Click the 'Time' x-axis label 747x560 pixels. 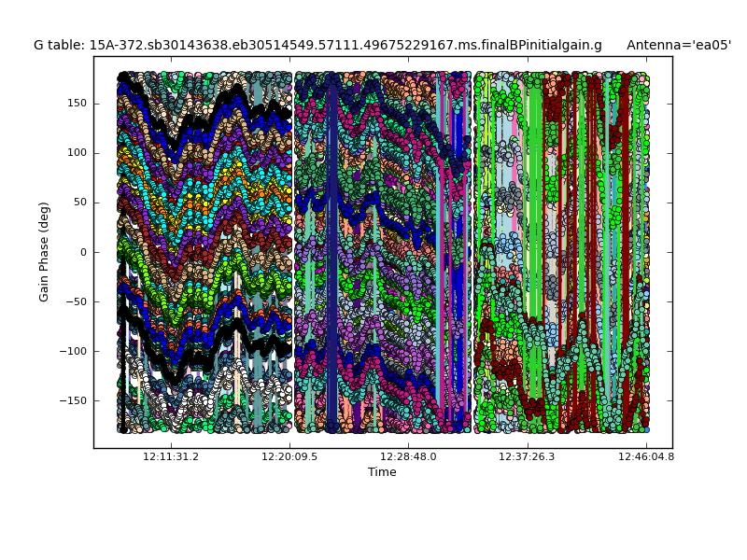pos(382,472)
